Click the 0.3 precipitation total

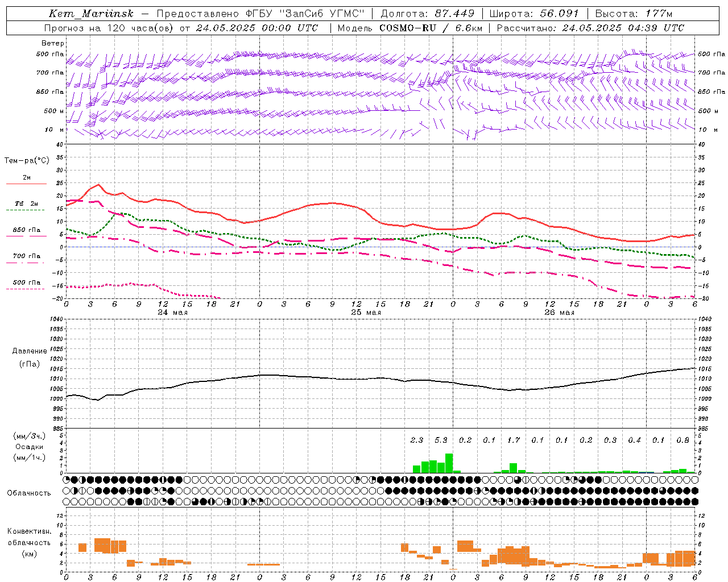(x=610, y=440)
